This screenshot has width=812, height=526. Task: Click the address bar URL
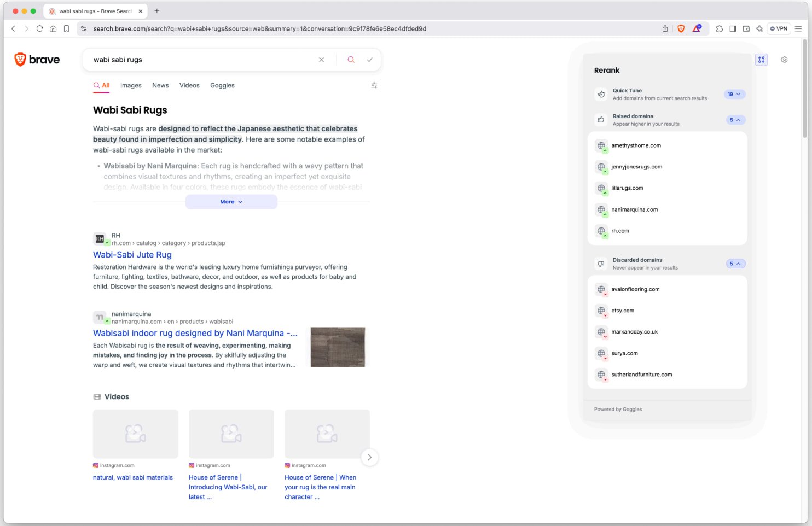(x=260, y=28)
